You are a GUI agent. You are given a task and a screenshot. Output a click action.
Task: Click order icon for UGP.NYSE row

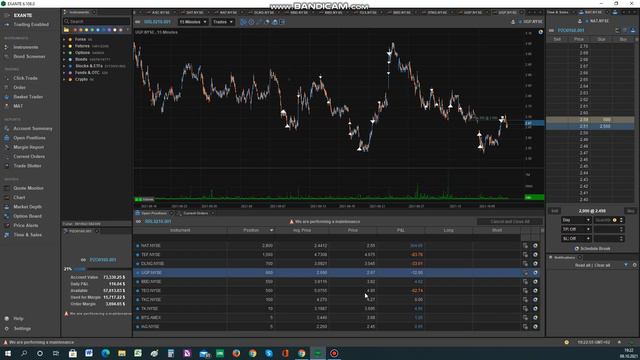pyautogui.click(x=525, y=273)
